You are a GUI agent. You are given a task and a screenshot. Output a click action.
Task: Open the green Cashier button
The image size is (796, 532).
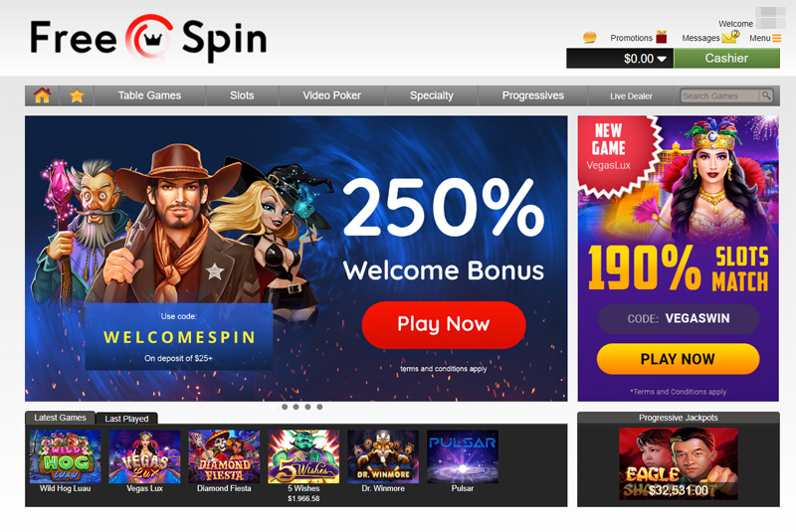[726, 59]
